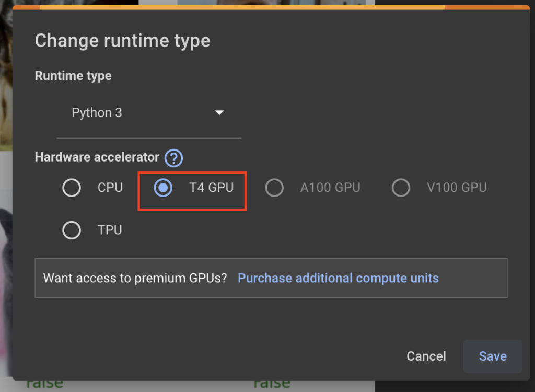The height and width of the screenshot is (392, 535).
Task: Click the Hardware accelerator help question-mark icon
Action: (173, 158)
